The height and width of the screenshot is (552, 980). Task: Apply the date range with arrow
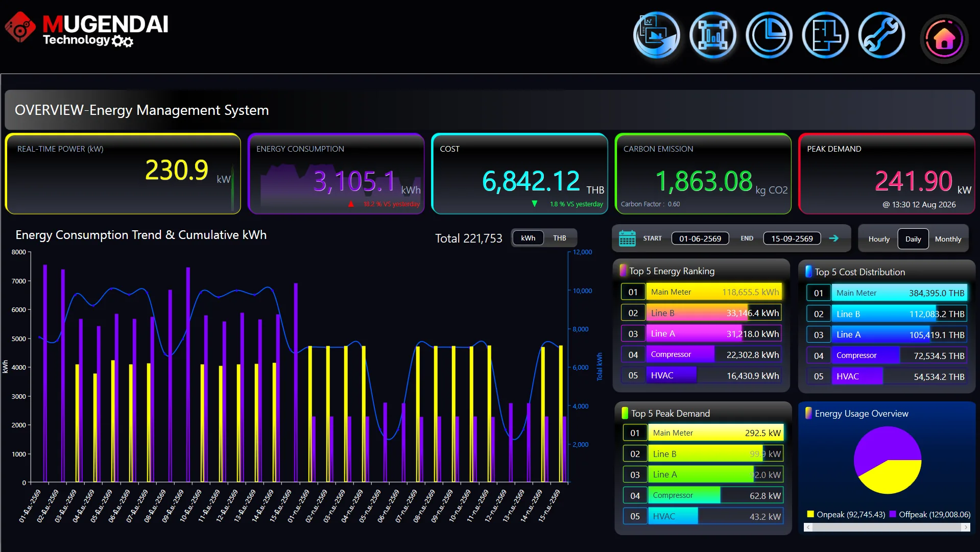tap(833, 238)
